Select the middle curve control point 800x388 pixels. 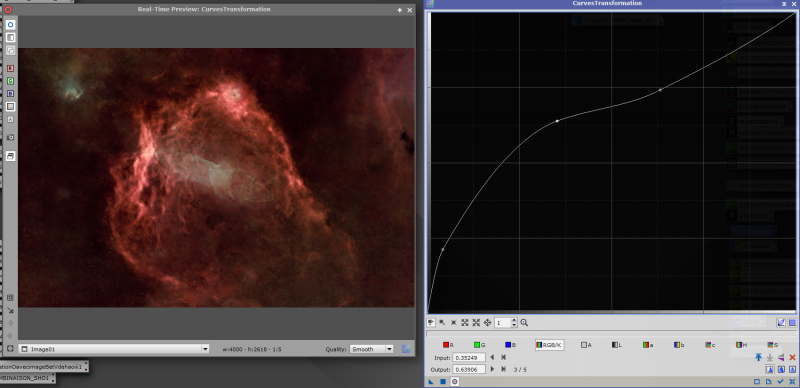coord(557,121)
